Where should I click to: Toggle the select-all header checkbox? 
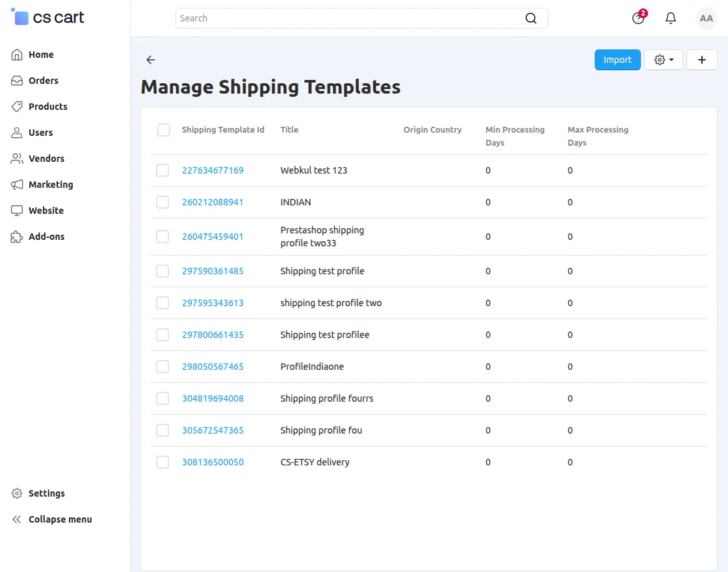coord(163,129)
